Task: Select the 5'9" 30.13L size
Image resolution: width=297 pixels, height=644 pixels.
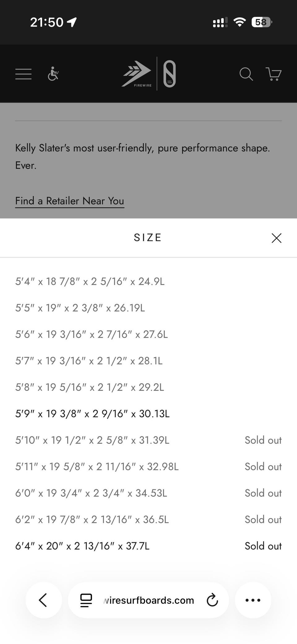Action: click(x=92, y=414)
